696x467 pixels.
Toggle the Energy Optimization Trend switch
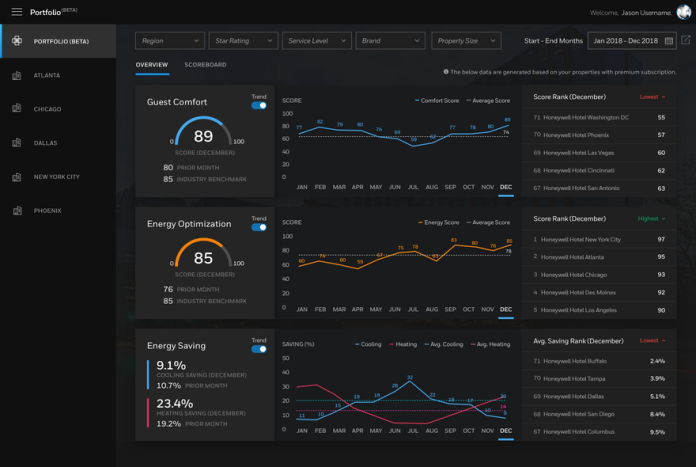[x=259, y=227]
